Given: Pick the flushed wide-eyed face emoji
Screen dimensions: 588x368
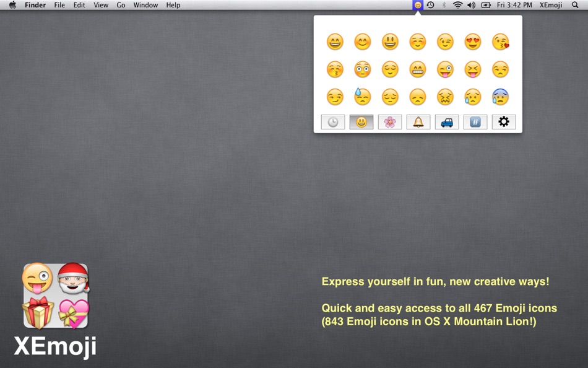Looking at the screenshot, I should (x=362, y=69).
